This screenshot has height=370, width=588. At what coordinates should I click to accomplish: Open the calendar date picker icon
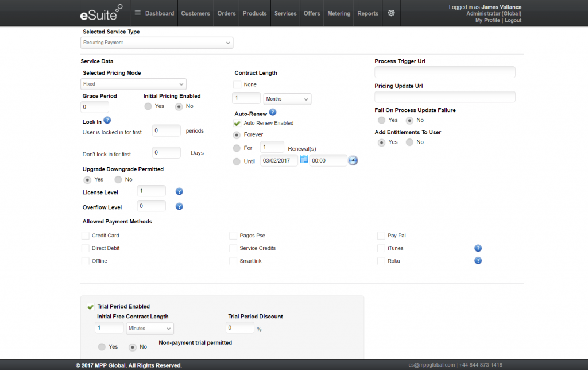point(304,160)
